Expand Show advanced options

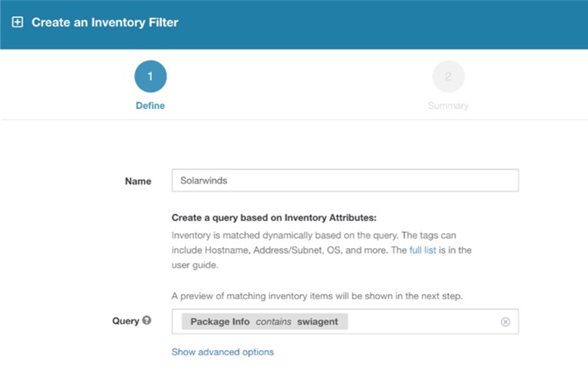(222, 352)
